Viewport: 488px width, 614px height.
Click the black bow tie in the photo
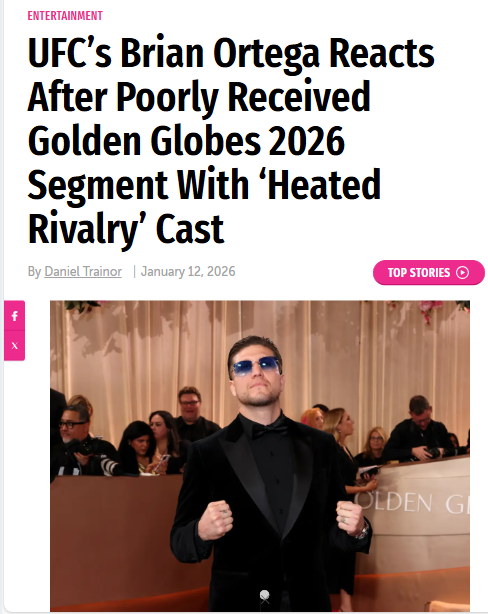[x=270, y=430]
